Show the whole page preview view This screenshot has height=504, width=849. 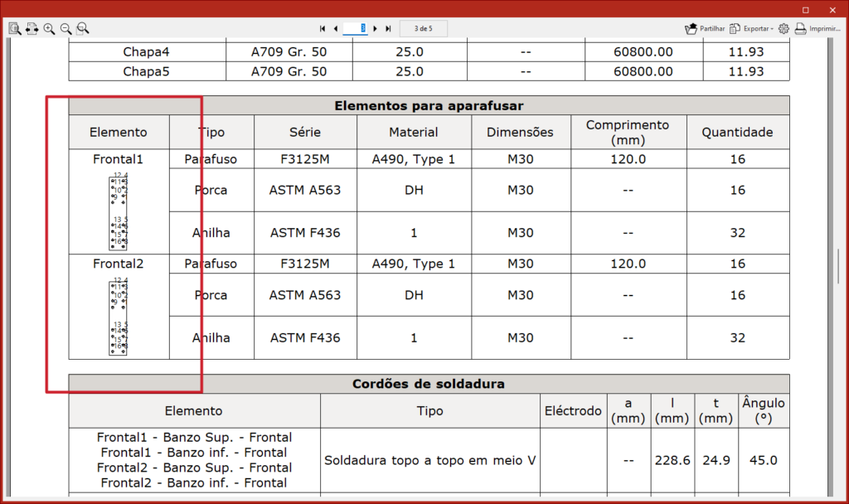click(15, 29)
